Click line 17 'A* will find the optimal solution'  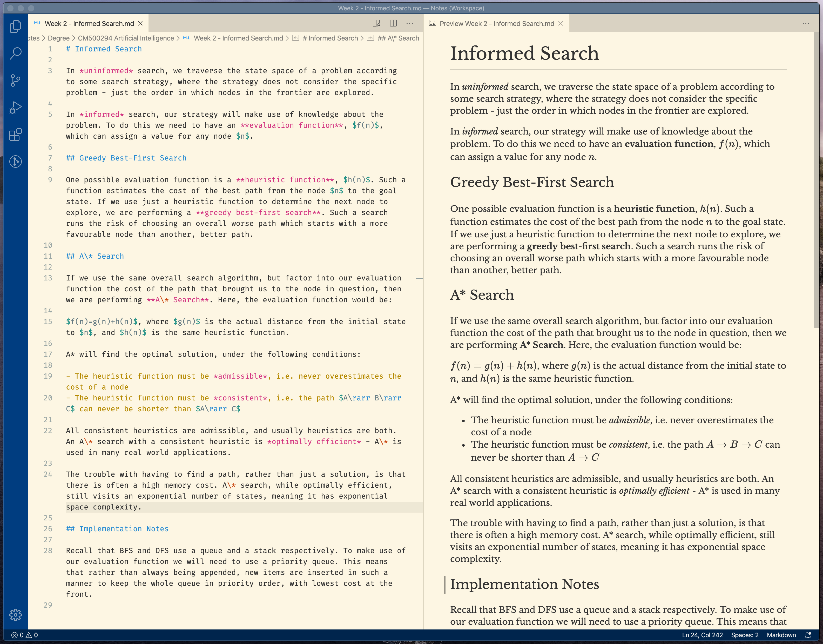click(213, 354)
